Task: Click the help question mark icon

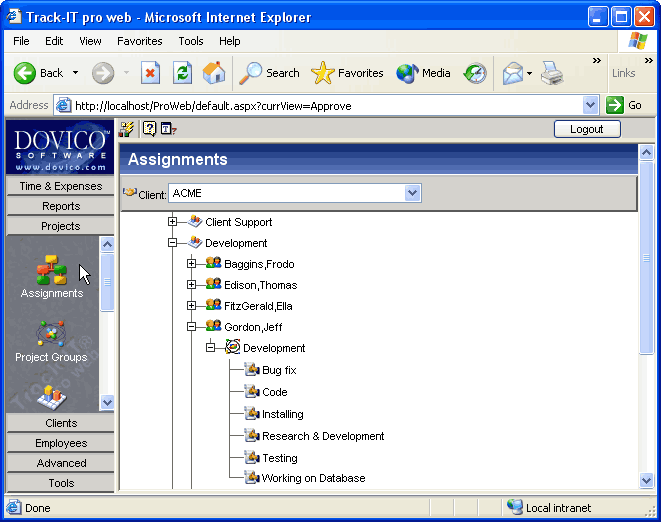Action: pos(149,129)
